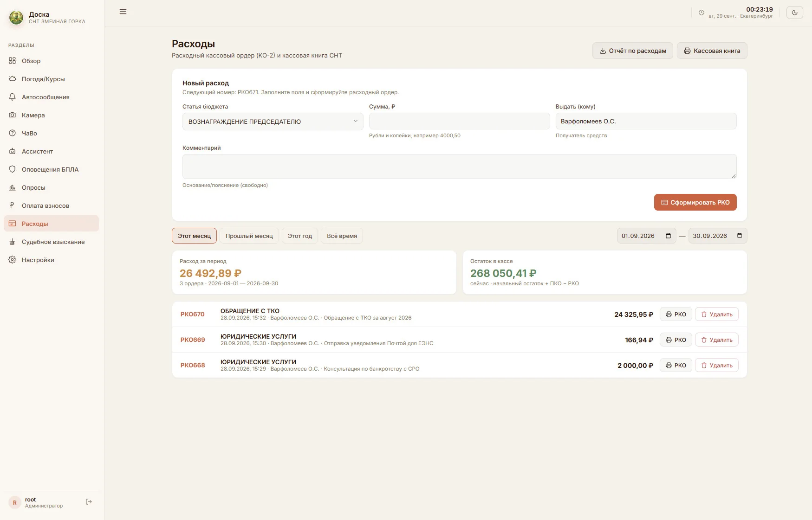Open the Погода/Курсы section

[x=51, y=79]
